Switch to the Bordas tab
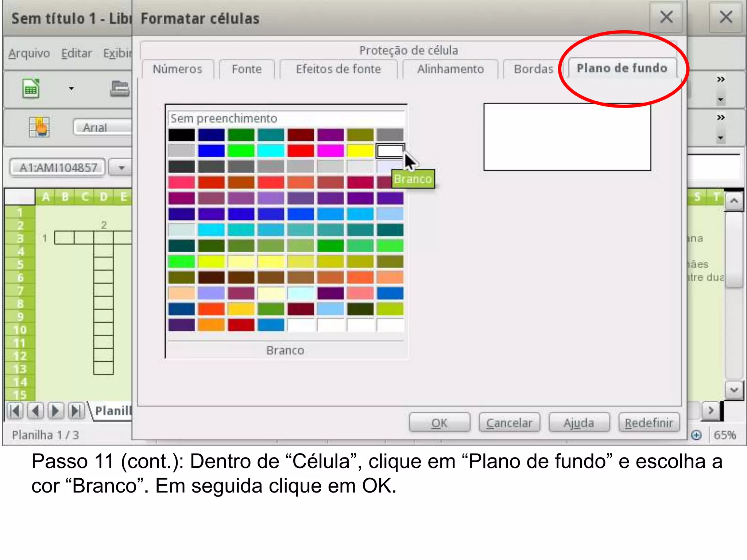Viewport: 747px width, 560px height. (x=533, y=69)
